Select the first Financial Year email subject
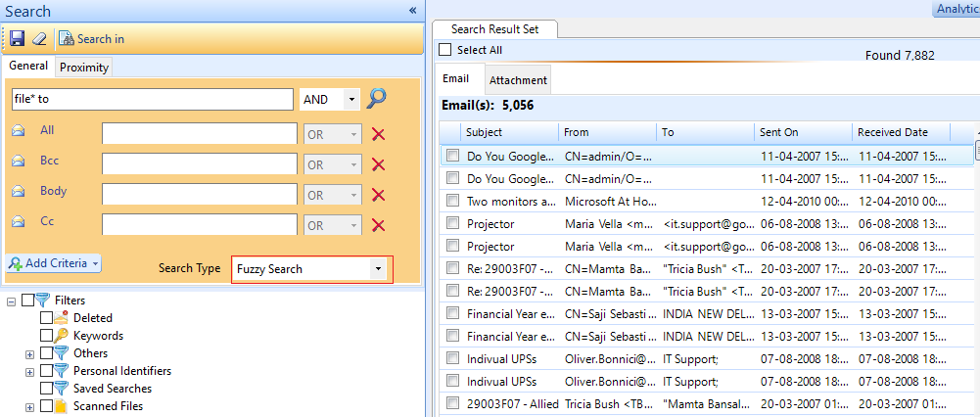This screenshot has width=980, height=417. [511, 314]
